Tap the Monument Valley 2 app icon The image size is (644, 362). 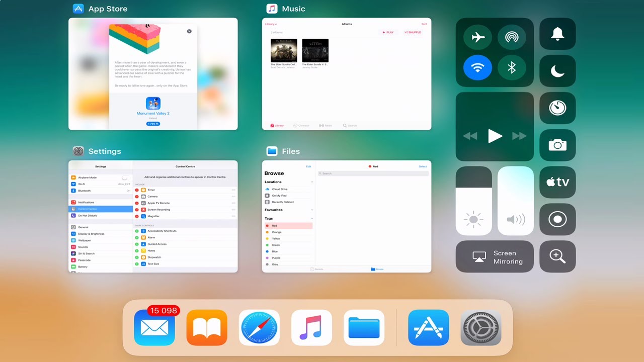click(x=153, y=104)
